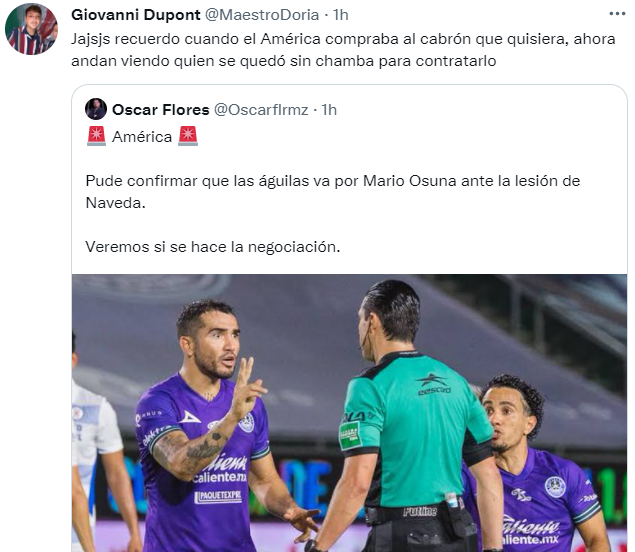Screen dimensions: 635x552
Task: Open the three-dot more options menu
Action: coord(617,14)
